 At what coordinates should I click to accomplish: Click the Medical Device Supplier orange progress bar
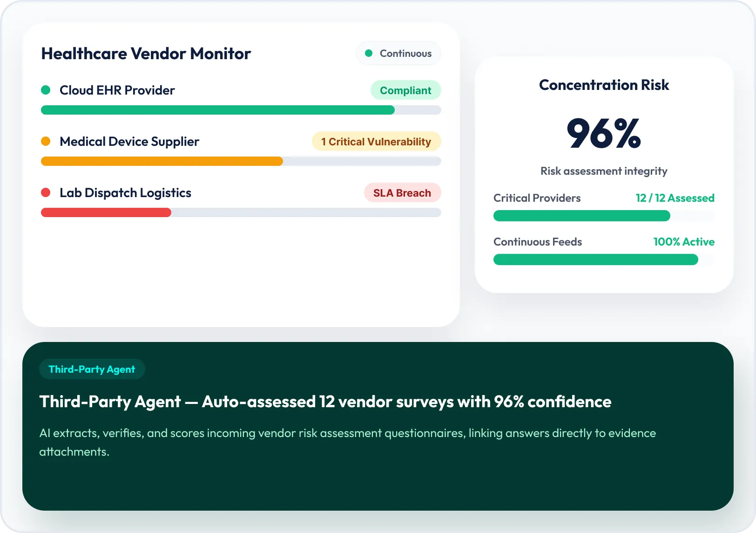[x=162, y=161]
